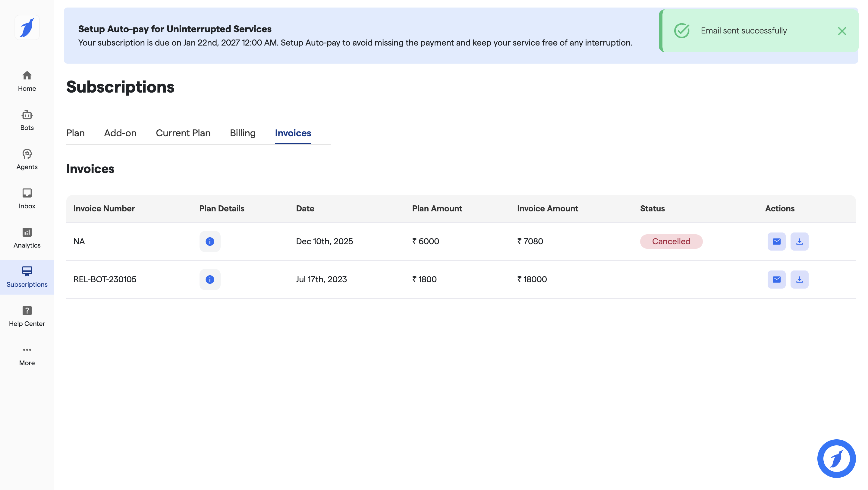This screenshot has height=490, width=868.
Task: Open the Analytics section
Action: (x=27, y=238)
